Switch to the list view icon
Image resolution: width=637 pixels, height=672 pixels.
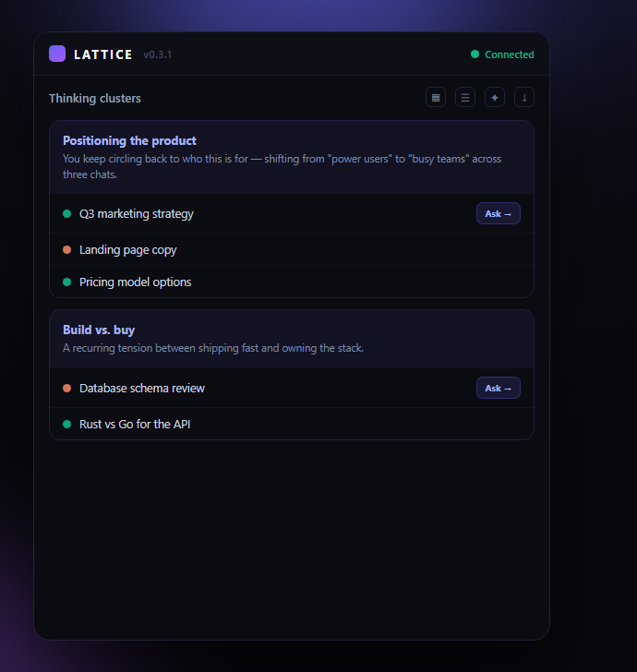465,97
